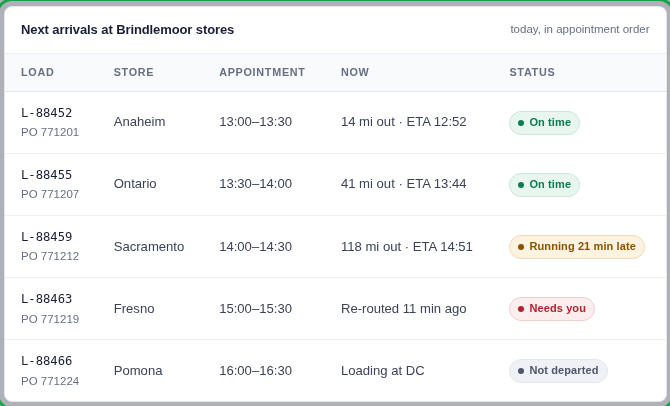Viewport: 670px width, 406px height.
Task: Click '118 mi out · ETA 14:51' cell
Action: (406, 247)
